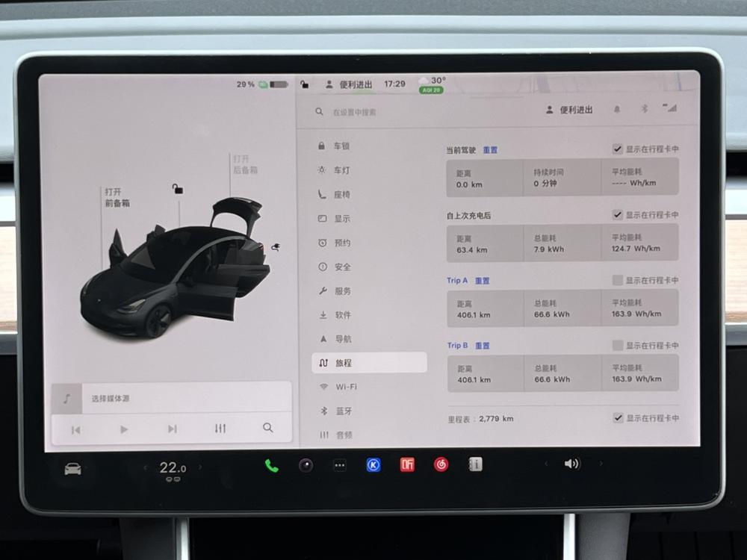Increase volume with right chevron
Viewport: 747px width, 560px height.
point(601,463)
